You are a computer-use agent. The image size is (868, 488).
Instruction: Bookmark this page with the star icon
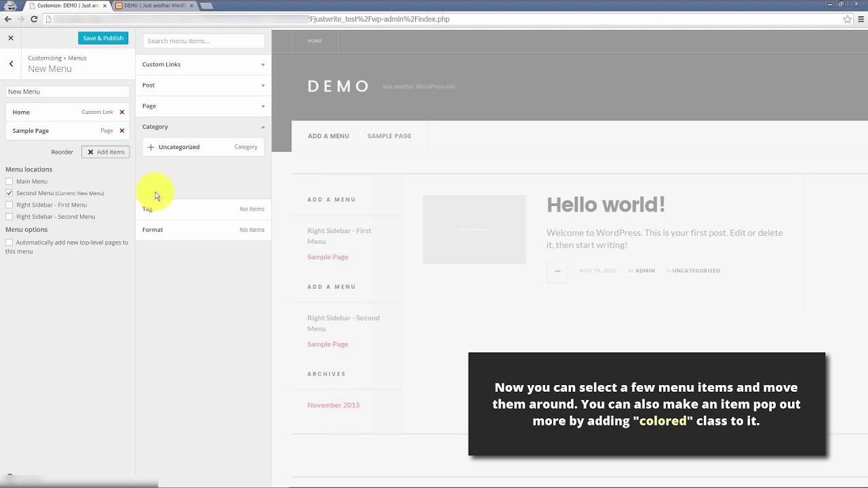[847, 19]
